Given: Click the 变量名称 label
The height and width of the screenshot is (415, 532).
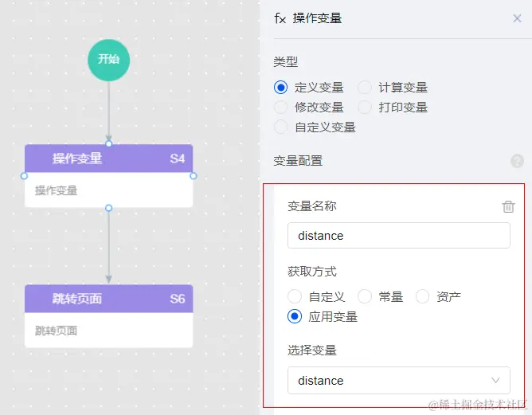Looking at the screenshot, I should click(312, 206).
